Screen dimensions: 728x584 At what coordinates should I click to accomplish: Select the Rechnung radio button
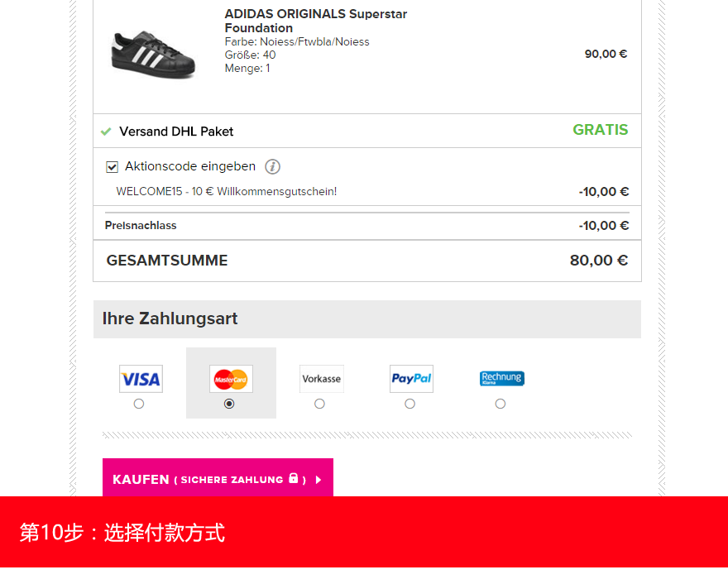(500, 404)
